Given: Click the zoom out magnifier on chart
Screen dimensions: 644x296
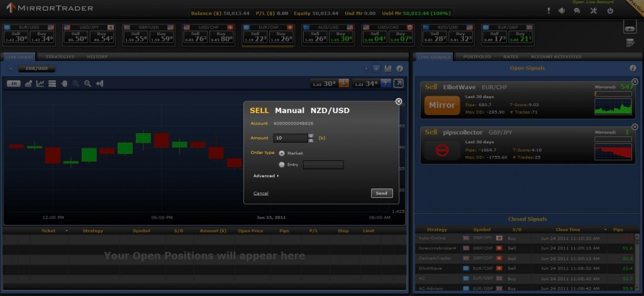Looking at the screenshot, I should [x=87, y=84].
